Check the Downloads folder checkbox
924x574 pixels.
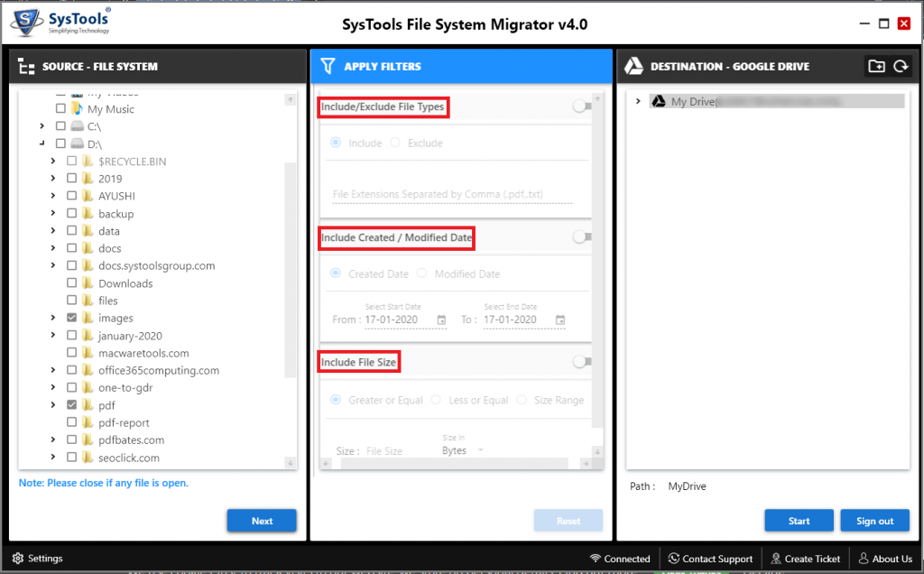[x=72, y=283]
